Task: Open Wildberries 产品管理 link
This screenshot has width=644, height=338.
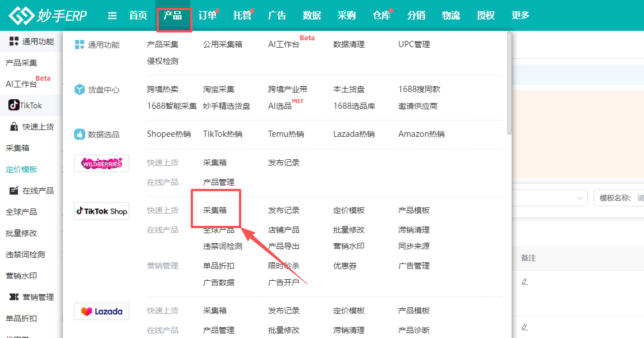Action: click(x=219, y=182)
